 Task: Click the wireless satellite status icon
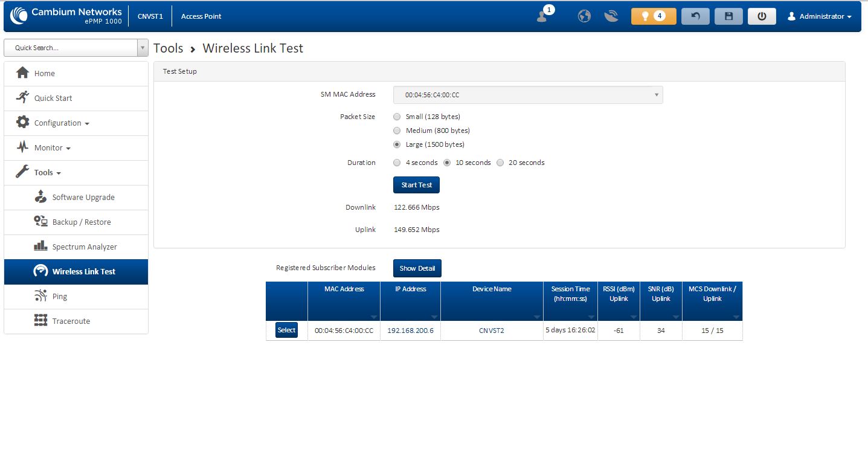pos(611,16)
